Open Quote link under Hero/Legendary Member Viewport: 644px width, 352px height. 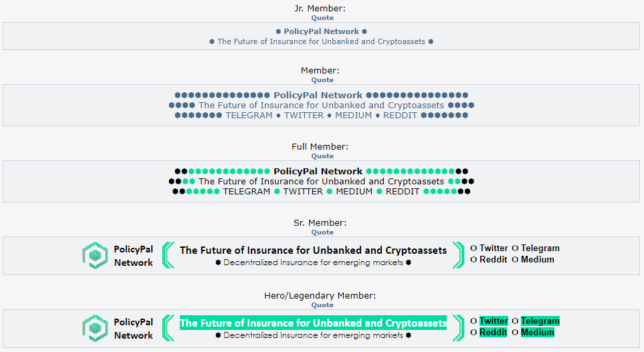pyautogui.click(x=322, y=305)
